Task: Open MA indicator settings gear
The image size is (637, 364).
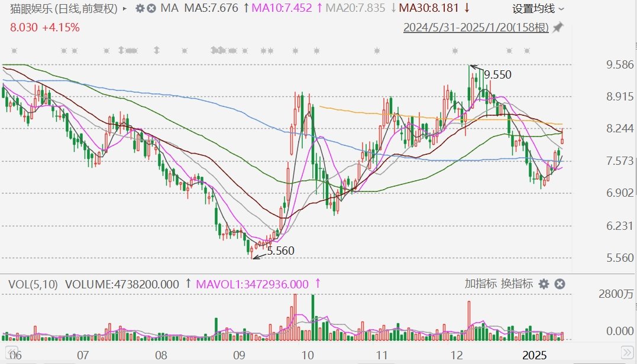Action: click(x=140, y=8)
